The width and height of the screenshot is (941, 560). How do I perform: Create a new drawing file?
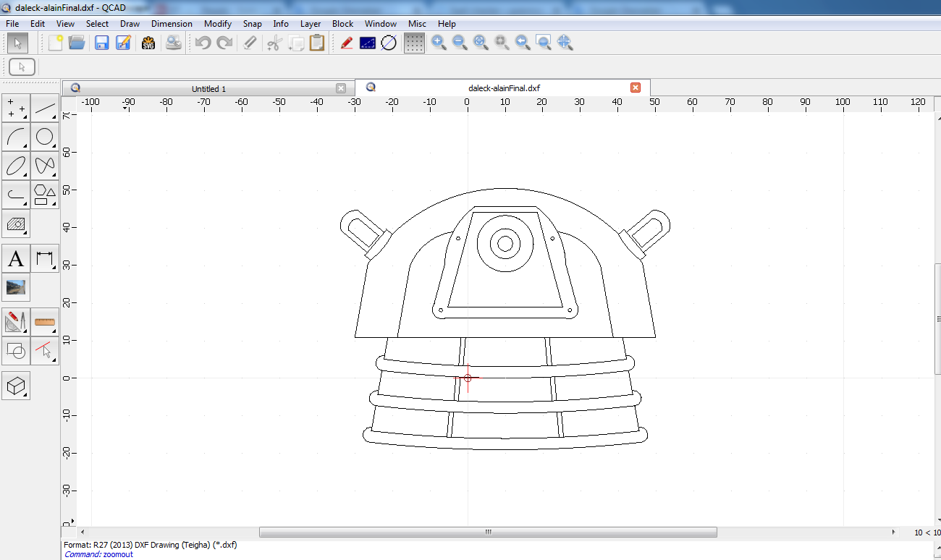click(x=56, y=43)
